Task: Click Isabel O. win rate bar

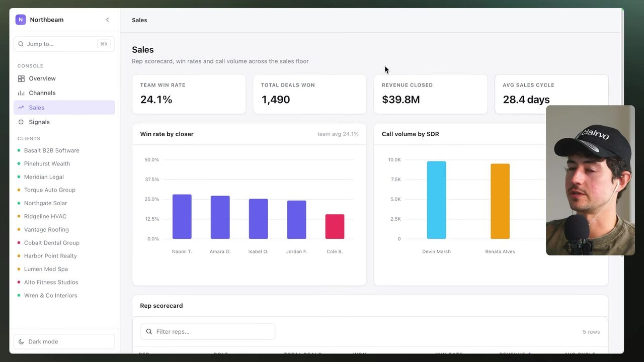Action: [x=259, y=219]
